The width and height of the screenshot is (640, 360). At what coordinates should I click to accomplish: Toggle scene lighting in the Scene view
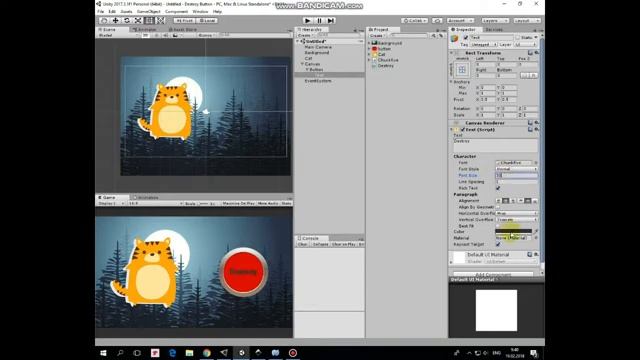click(156, 36)
